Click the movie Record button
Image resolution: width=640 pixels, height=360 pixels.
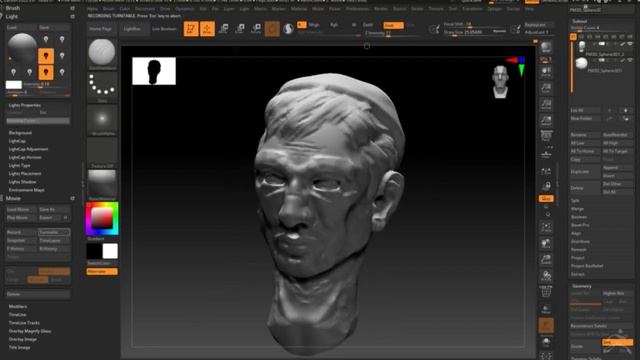pyautogui.click(x=21, y=232)
